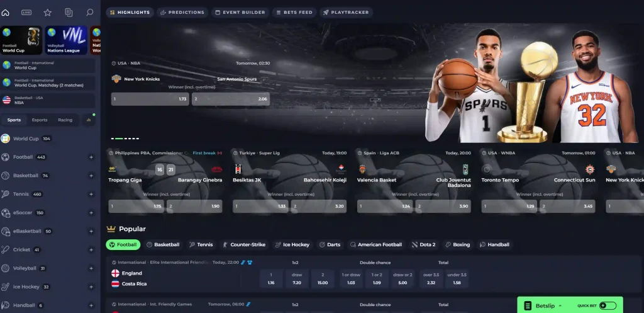Select the World Cup sport icon
The height and width of the screenshot is (313, 644).
[x=5, y=139]
